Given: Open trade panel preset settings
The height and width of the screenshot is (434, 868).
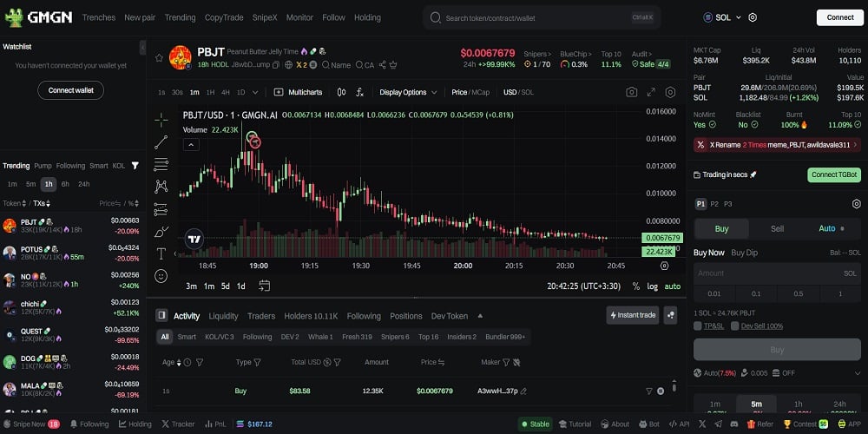Looking at the screenshot, I should coord(856,204).
